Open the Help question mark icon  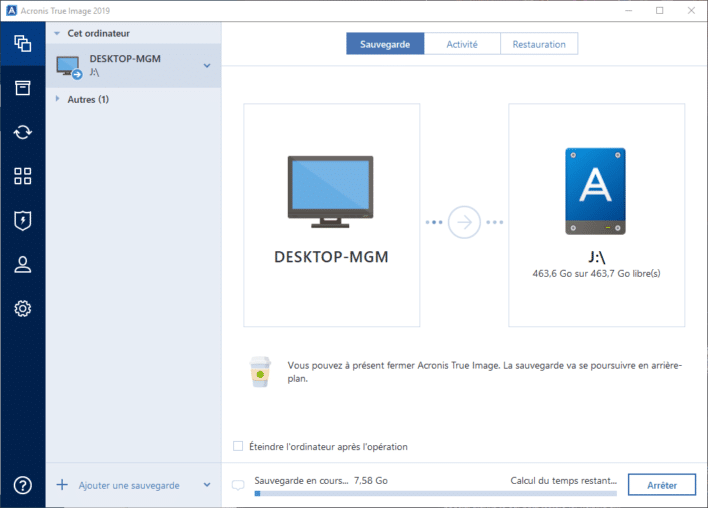pyautogui.click(x=23, y=485)
